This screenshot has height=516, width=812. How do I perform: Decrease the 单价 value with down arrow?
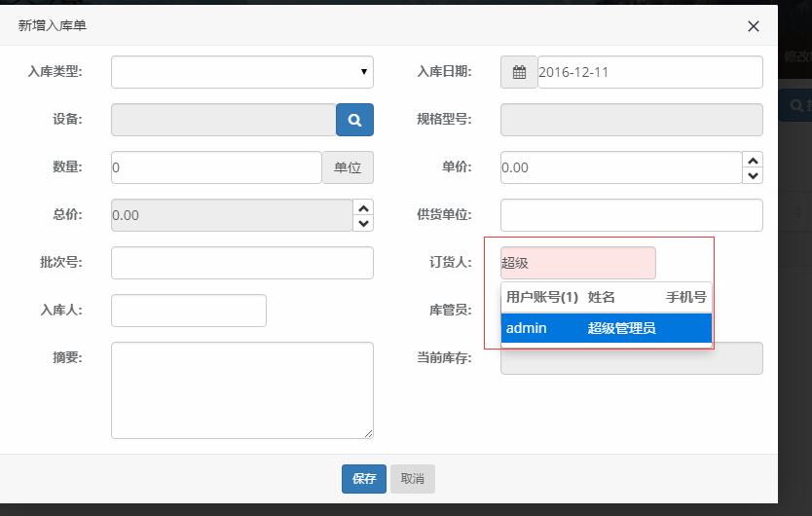point(753,176)
